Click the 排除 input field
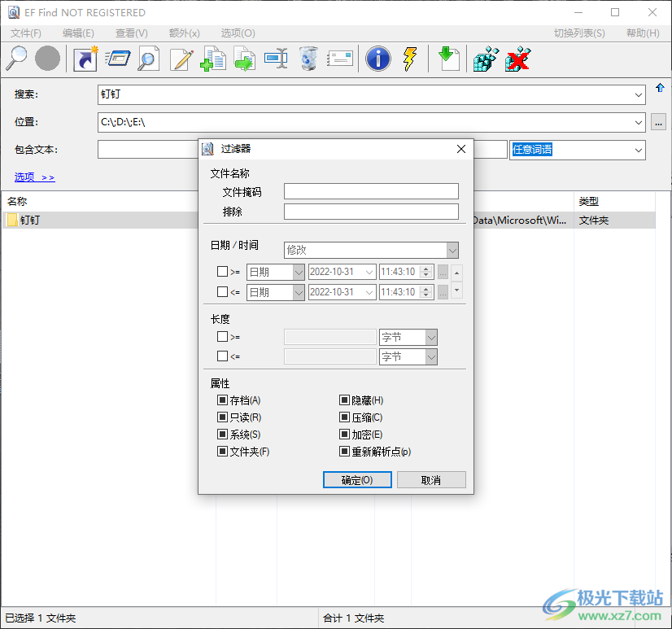The image size is (672, 629). click(371, 212)
